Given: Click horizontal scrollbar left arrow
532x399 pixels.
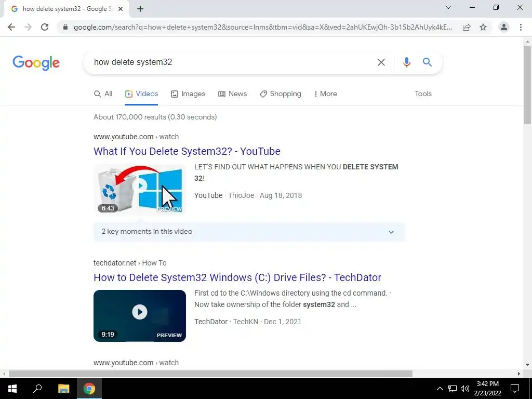Looking at the screenshot, I should coord(4,374).
